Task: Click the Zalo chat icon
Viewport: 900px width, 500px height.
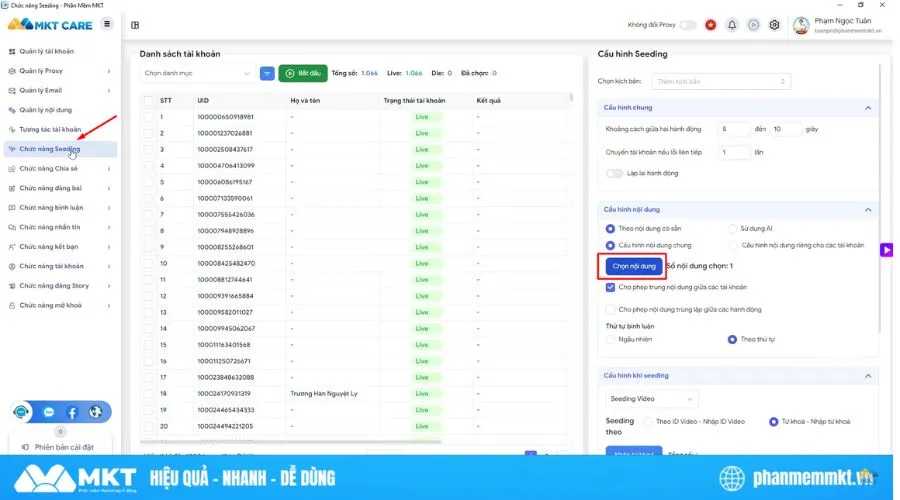Action: (49, 412)
